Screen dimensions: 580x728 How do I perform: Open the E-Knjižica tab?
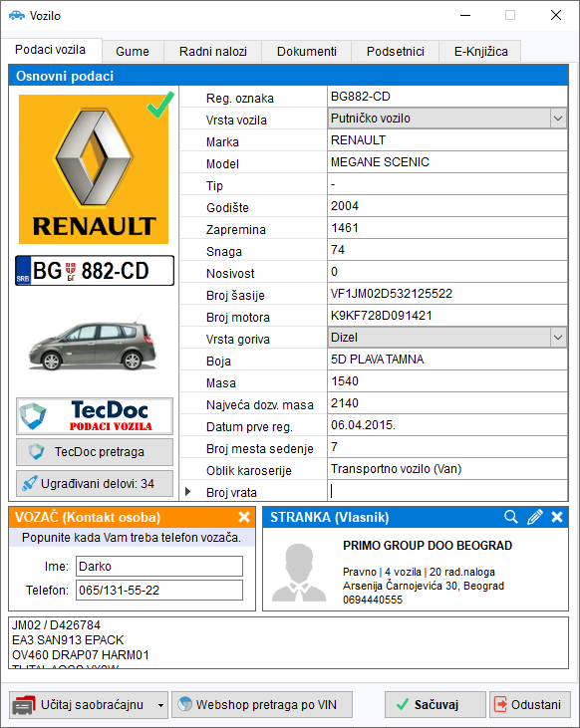pyautogui.click(x=480, y=51)
